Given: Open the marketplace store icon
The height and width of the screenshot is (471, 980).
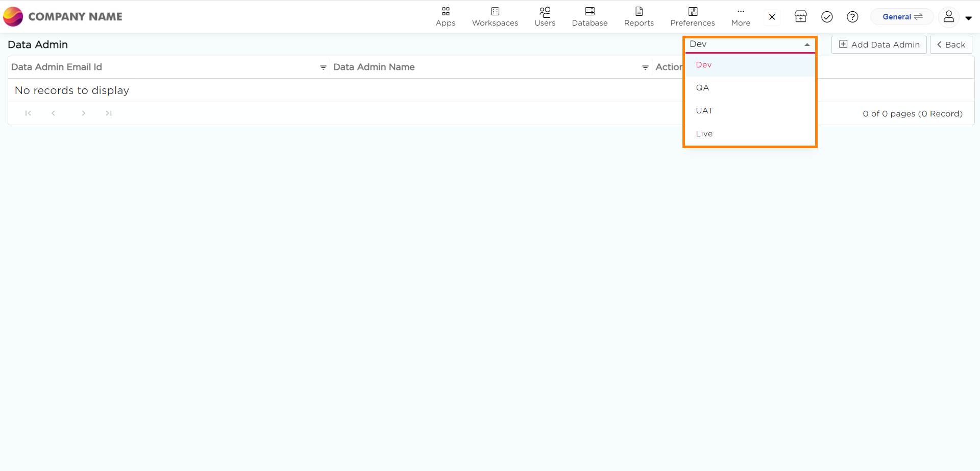Looking at the screenshot, I should point(800,17).
